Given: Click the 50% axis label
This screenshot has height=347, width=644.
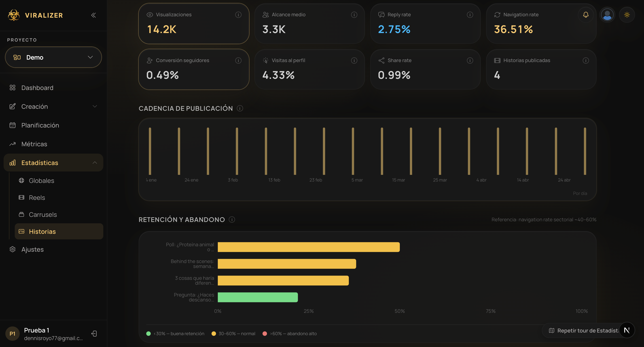Looking at the screenshot, I should pos(400,311).
